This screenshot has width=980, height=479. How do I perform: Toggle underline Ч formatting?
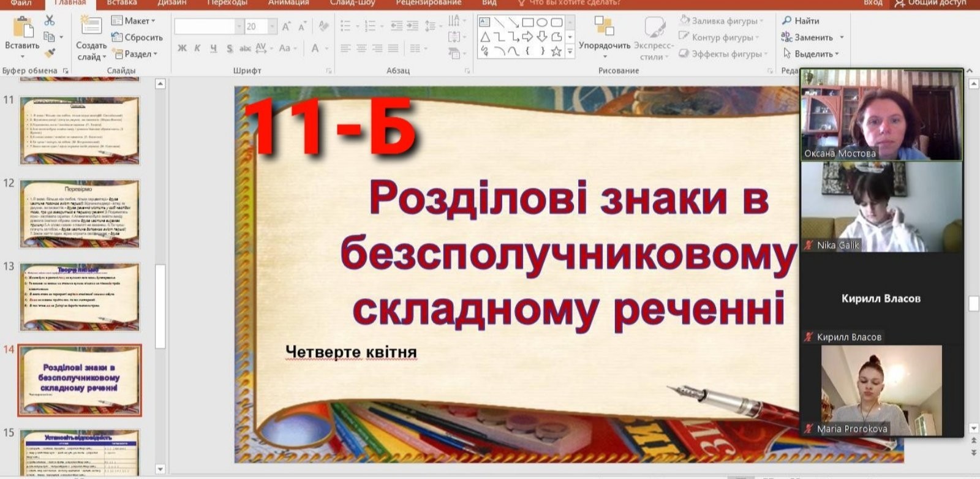pos(213,48)
